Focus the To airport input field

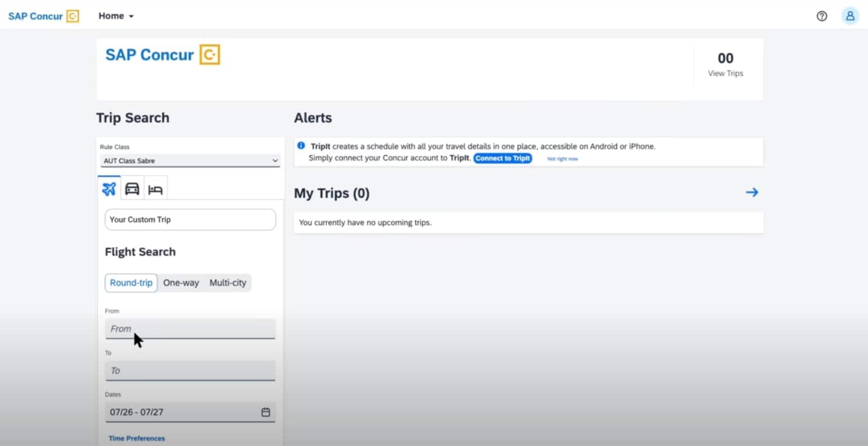click(190, 370)
